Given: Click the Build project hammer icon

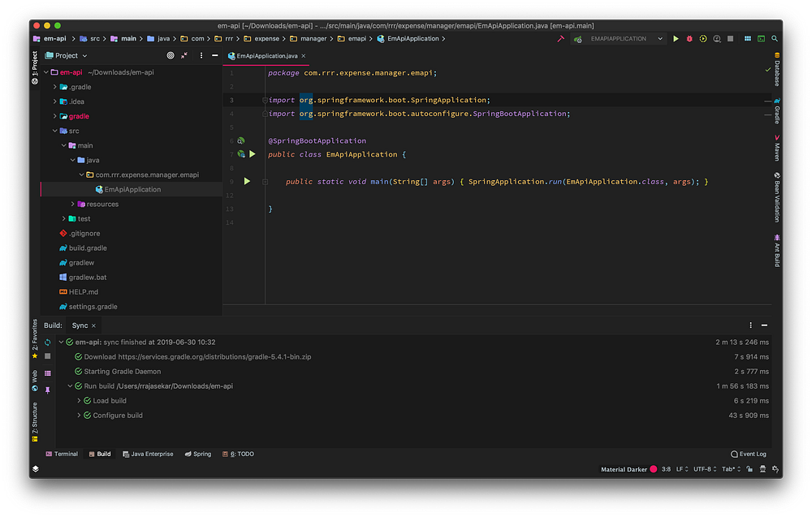Looking at the screenshot, I should tap(560, 39).
